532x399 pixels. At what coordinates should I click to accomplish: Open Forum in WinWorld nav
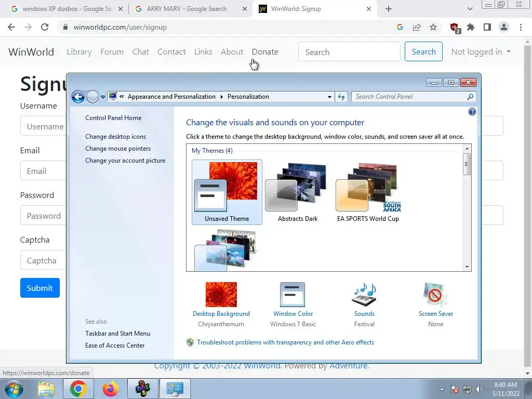tap(112, 52)
